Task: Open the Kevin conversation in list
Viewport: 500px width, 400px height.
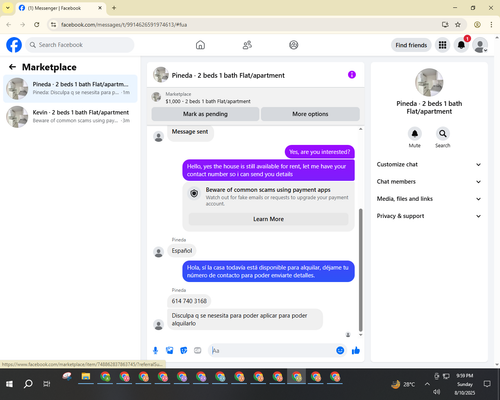Action: [70, 117]
